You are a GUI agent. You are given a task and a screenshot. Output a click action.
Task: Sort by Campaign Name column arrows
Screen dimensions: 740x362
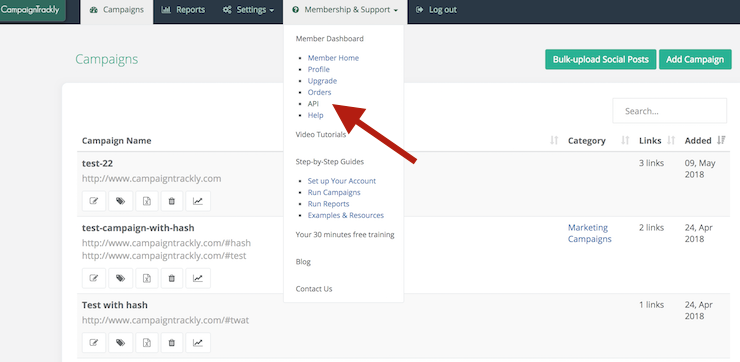pyautogui.click(x=554, y=141)
